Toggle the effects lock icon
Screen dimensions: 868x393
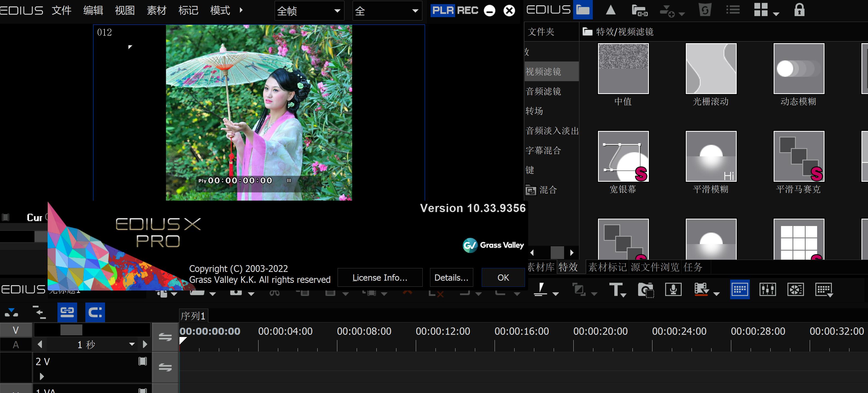tap(799, 10)
